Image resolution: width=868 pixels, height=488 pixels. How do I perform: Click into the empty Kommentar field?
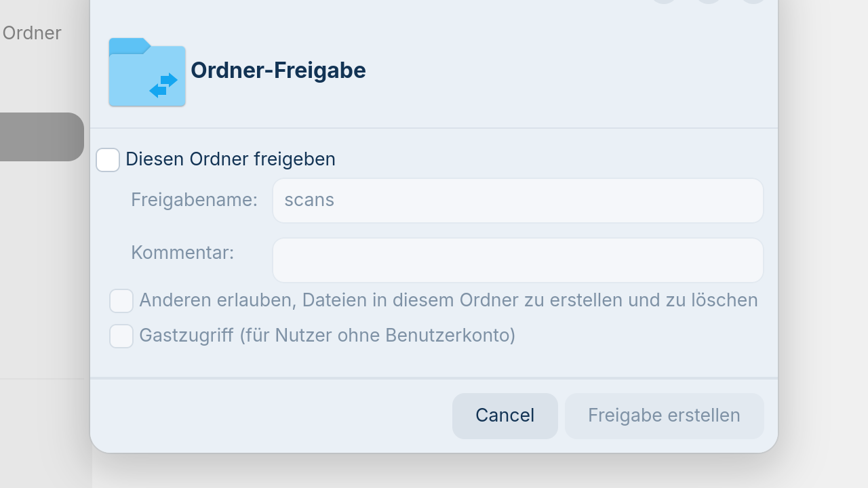pos(517,260)
